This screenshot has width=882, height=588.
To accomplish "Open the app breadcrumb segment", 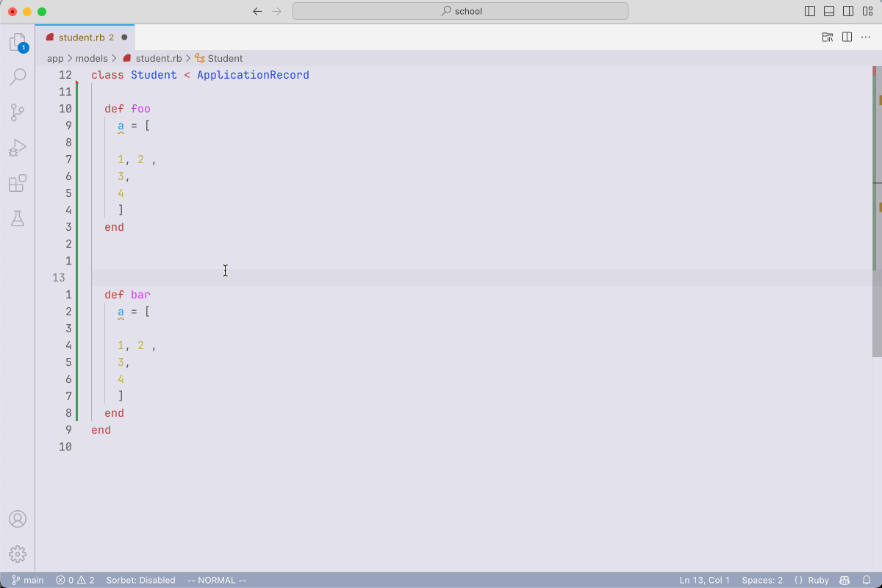I will (55, 58).
